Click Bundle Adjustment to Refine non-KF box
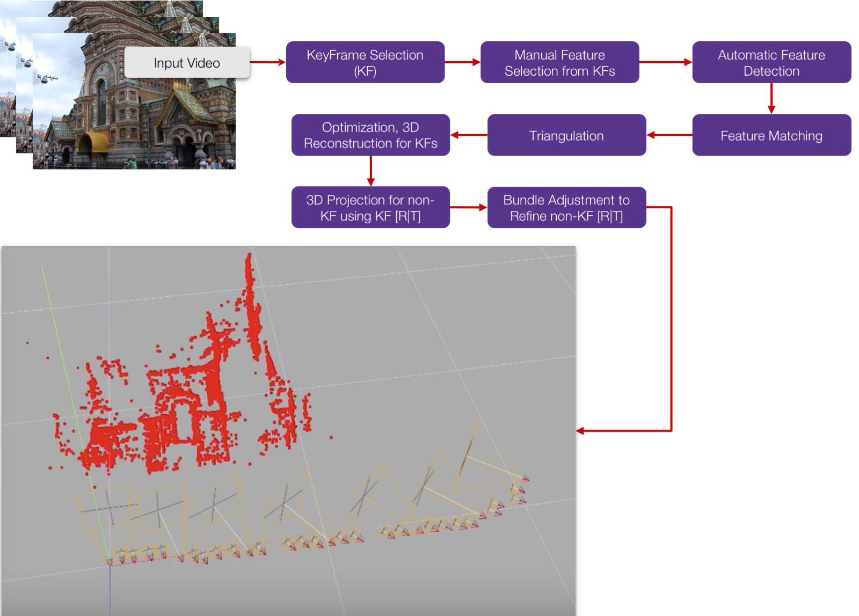 tap(566, 207)
